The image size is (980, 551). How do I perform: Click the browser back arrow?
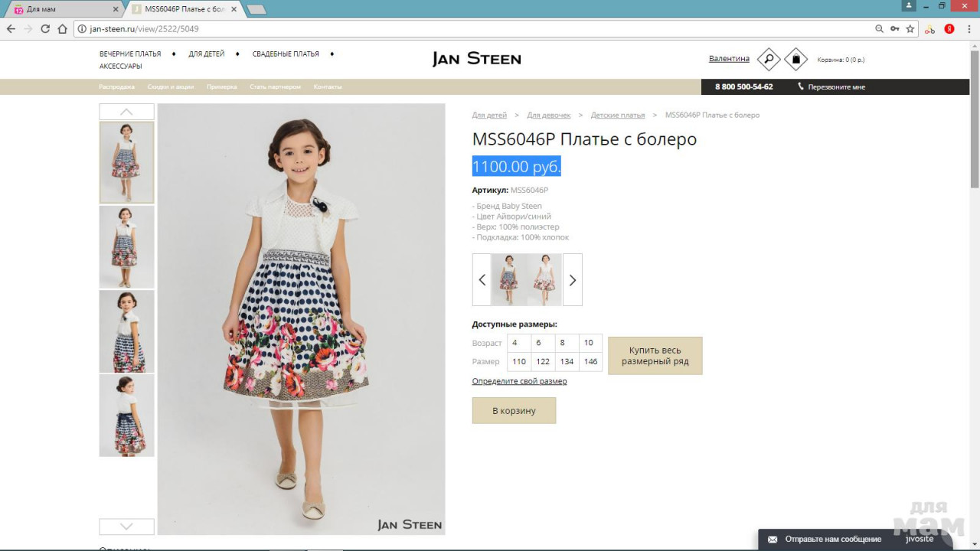tap(11, 29)
